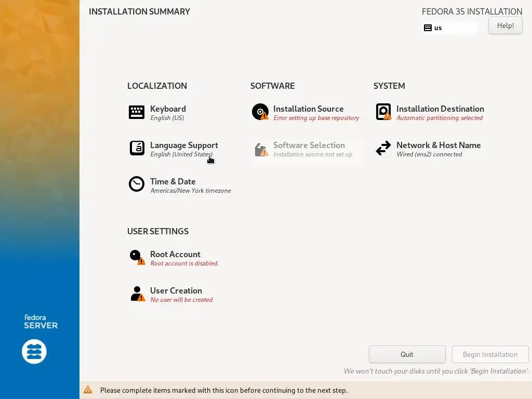Click the warning triangle in bottom notice bar
The width and height of the screenshot is (532, 399).
point(88,390)
